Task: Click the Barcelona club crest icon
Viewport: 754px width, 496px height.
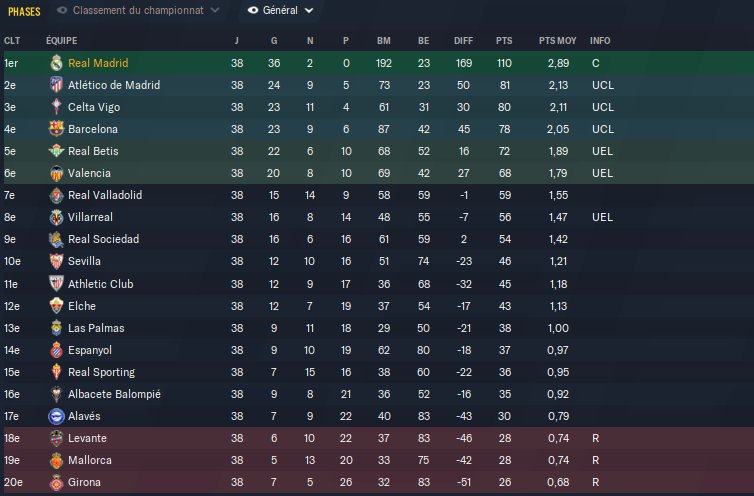Action: pos(56,129)
